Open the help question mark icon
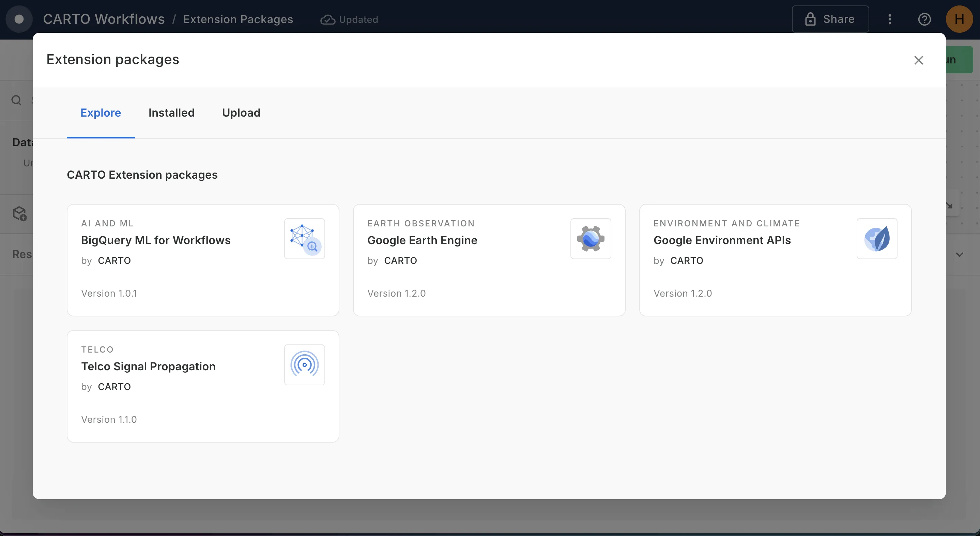The height and width of the screenshot is (536, 980). (924, 19)
